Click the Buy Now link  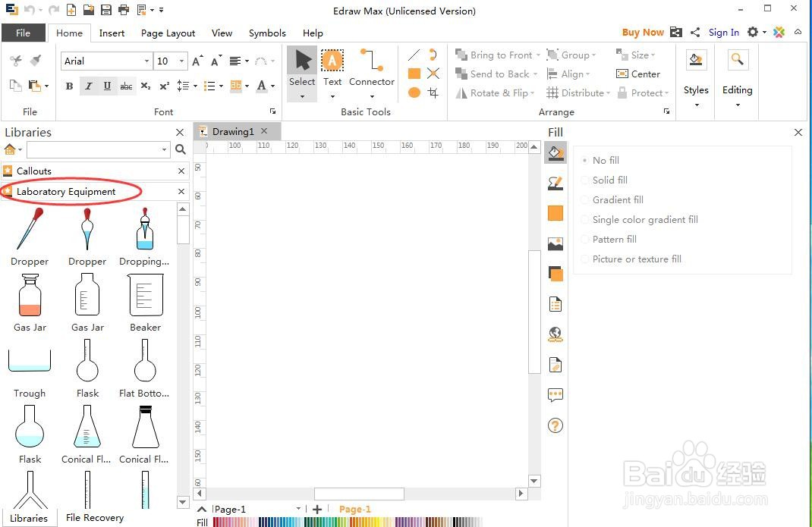coord(643,32)
